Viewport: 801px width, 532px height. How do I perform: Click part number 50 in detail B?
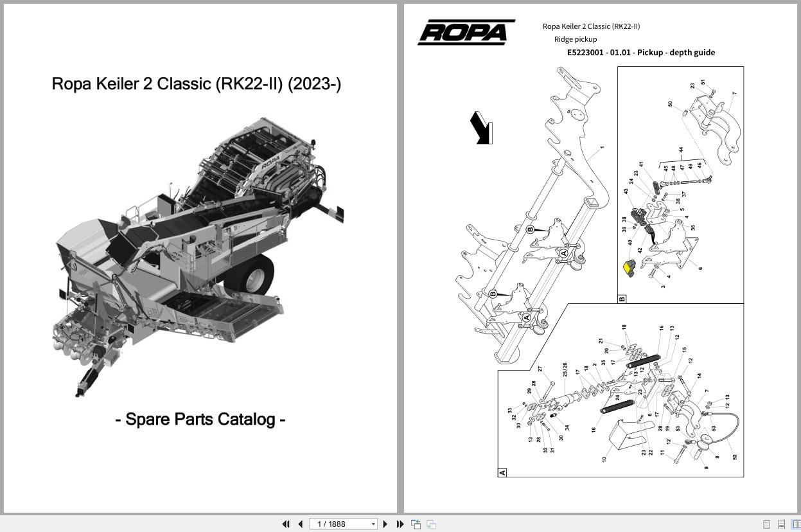tap(671, 103)
